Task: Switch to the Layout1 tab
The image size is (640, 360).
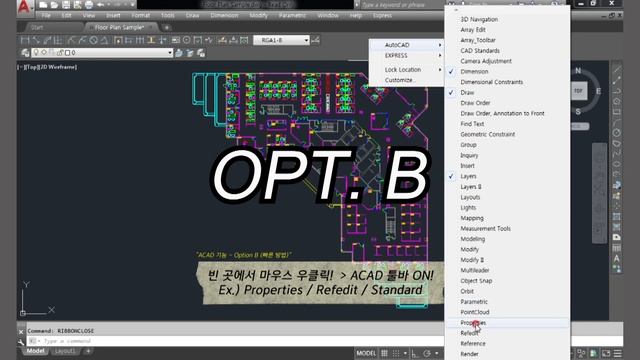Action: 65,351
